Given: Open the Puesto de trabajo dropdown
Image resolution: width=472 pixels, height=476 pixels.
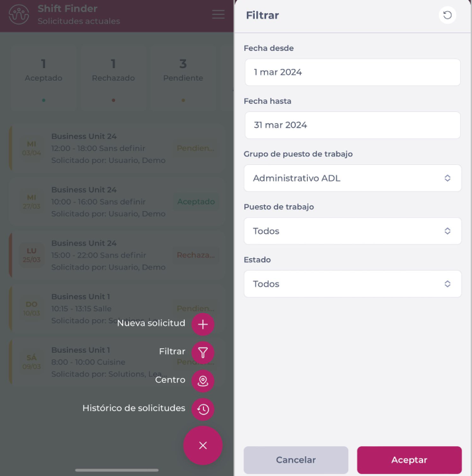Looking at the screenshot, I should pyautogui.click(x=352, y=231).
